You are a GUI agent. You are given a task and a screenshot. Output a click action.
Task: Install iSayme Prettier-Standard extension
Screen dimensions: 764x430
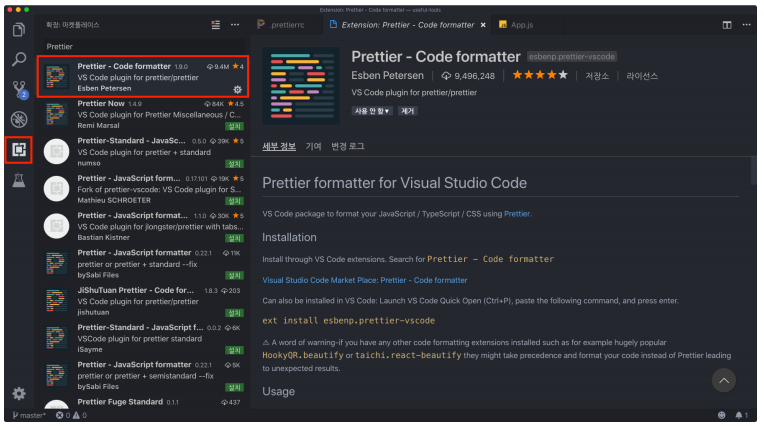[x=234, y=350]
